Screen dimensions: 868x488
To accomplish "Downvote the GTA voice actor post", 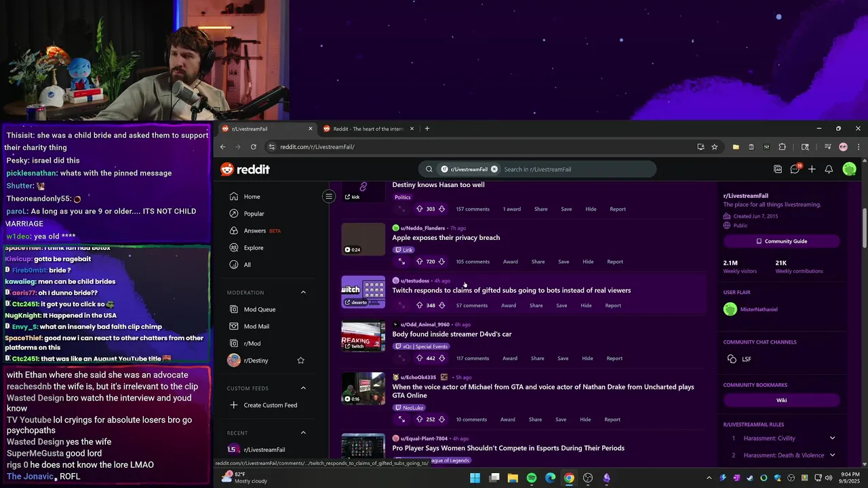I will pos(441,420).
